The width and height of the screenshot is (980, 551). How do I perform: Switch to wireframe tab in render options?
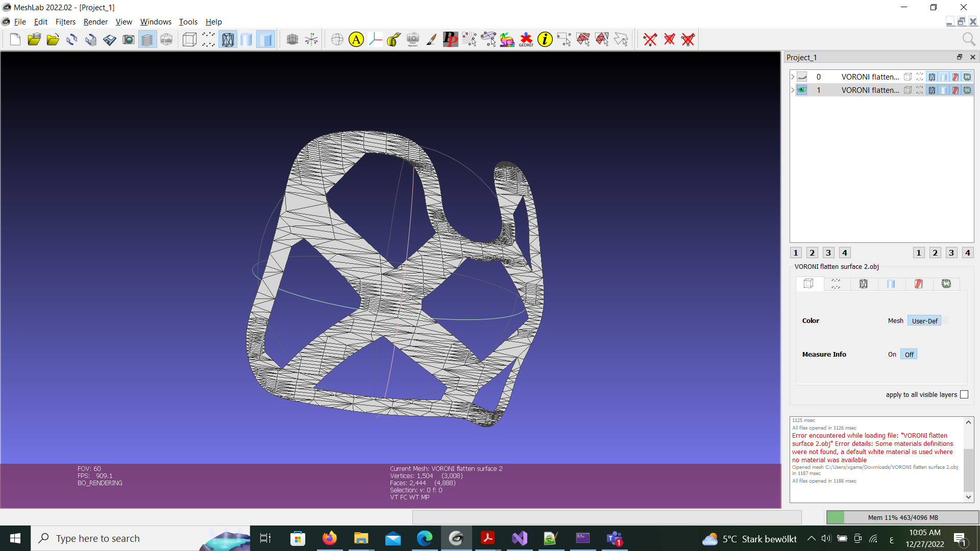[x=863, y=284]
